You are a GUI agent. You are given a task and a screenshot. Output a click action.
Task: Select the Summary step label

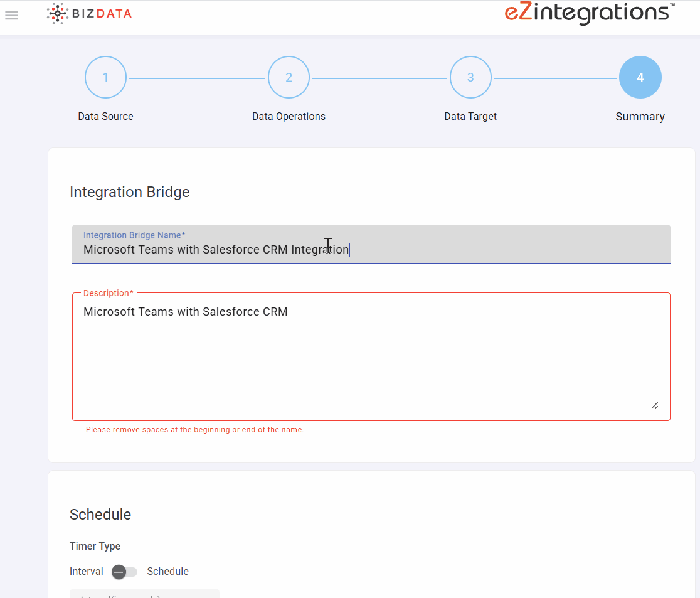click(x=640, y=117)
